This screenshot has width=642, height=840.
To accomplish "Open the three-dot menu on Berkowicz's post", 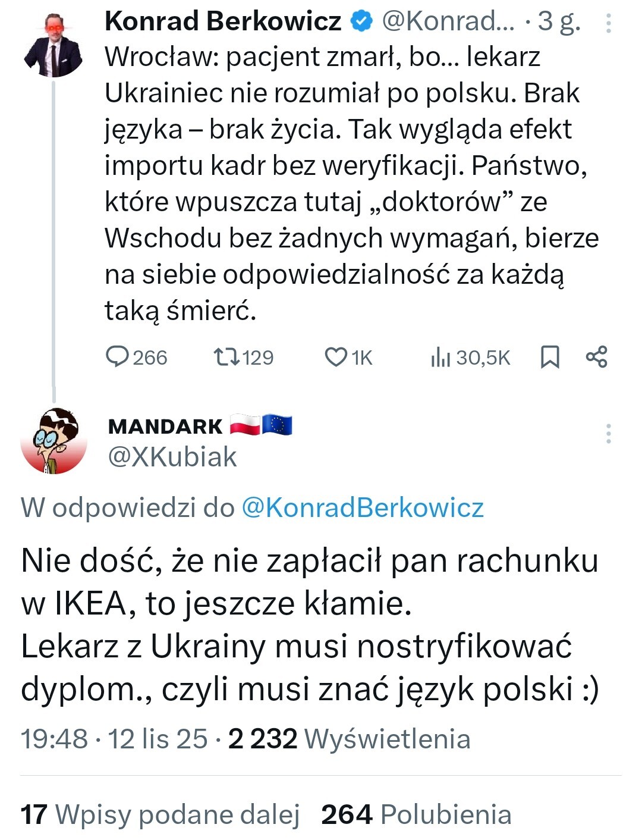I will pos(608,23).
